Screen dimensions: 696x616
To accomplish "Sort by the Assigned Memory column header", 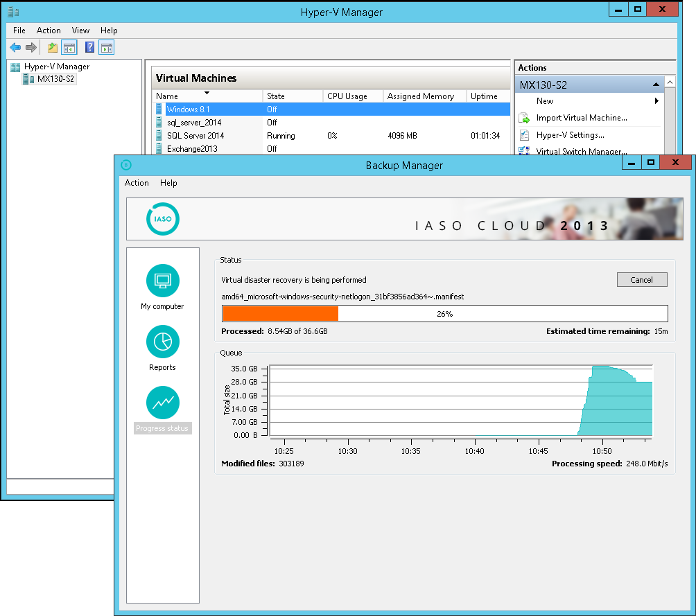I will coord(425,96).
